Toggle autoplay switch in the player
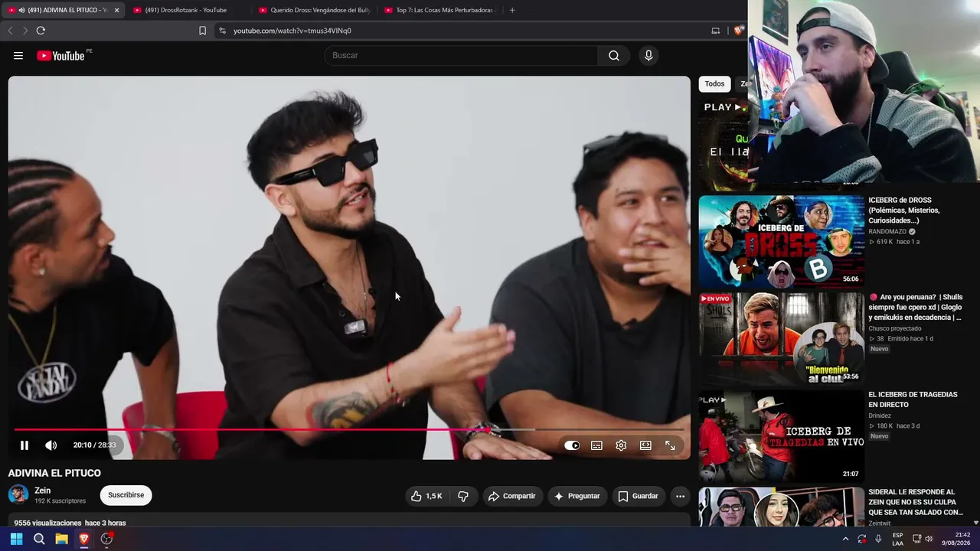This screenshot has width=980, height=551. click(x=572, y=445)
